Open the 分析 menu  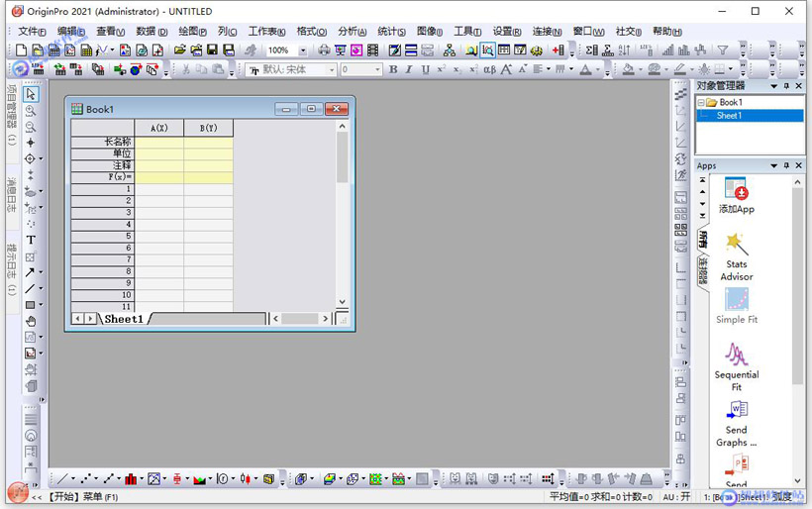352,32
